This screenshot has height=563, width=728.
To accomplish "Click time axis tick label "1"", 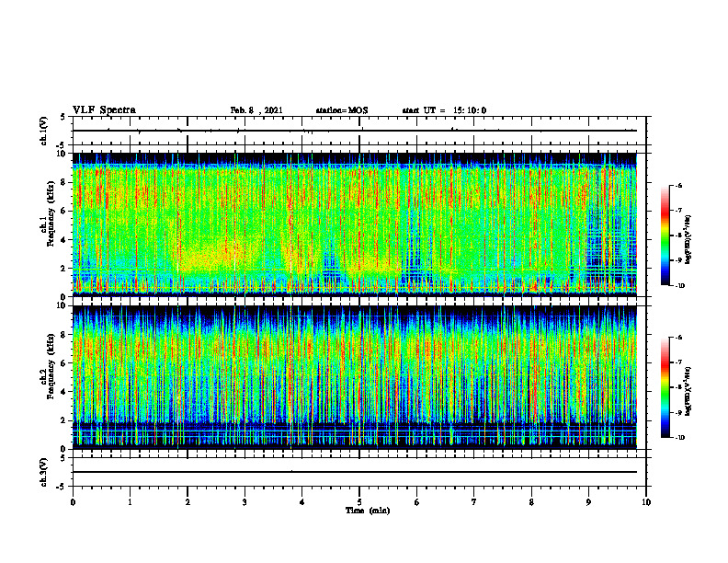I will point(130,502).
